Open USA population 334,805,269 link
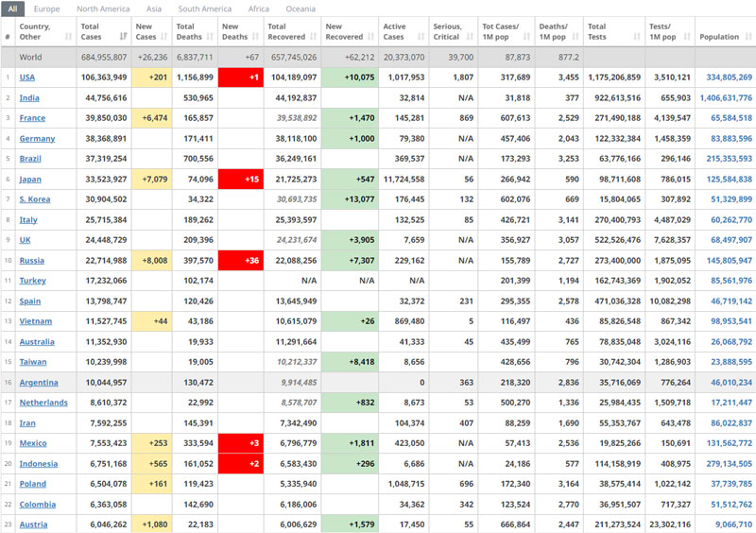This screenshot has height=533, width=756. tap(729, 77)
